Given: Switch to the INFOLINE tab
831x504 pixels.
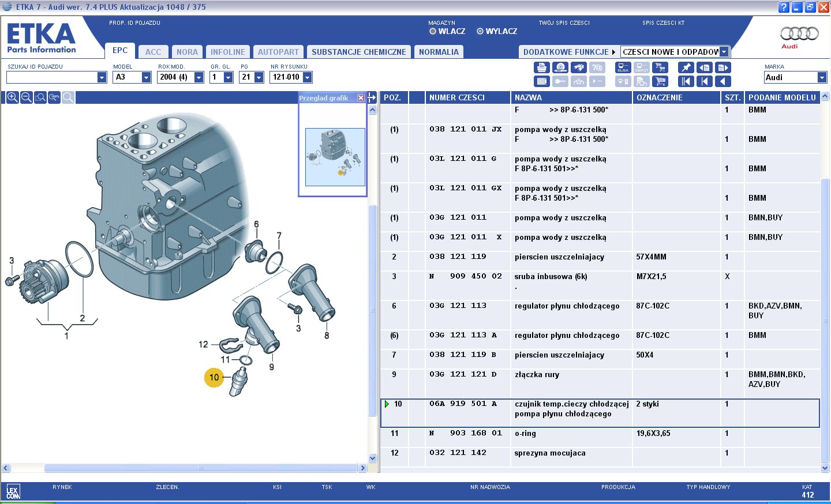Looking at the screenshot, I should [x=227, y=52].
